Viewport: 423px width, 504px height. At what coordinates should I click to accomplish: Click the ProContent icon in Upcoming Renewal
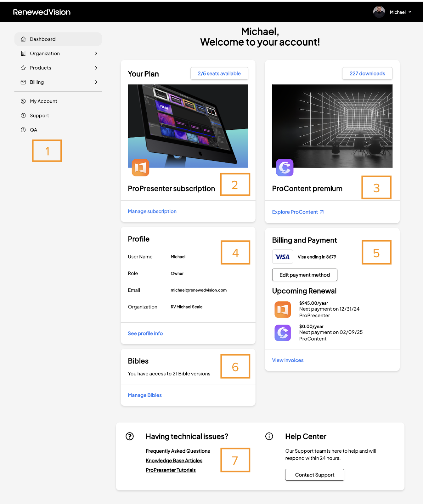click(283, 333)
